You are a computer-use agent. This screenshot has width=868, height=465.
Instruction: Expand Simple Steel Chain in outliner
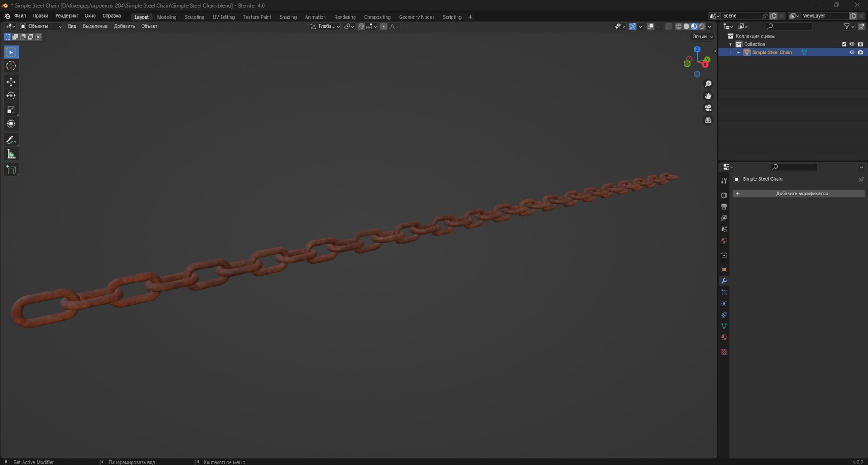coord(739,52)
